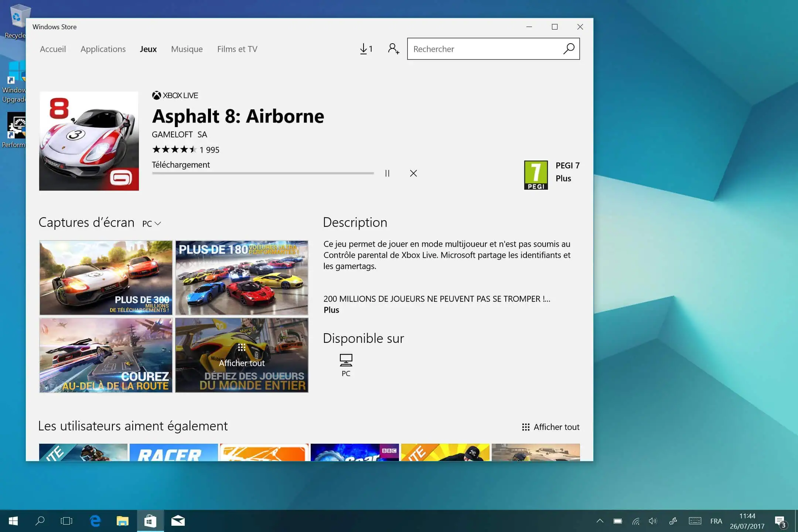
Task: Open the Action Center notifications icon
Action: pyautogui.click(x=780, y=521)
